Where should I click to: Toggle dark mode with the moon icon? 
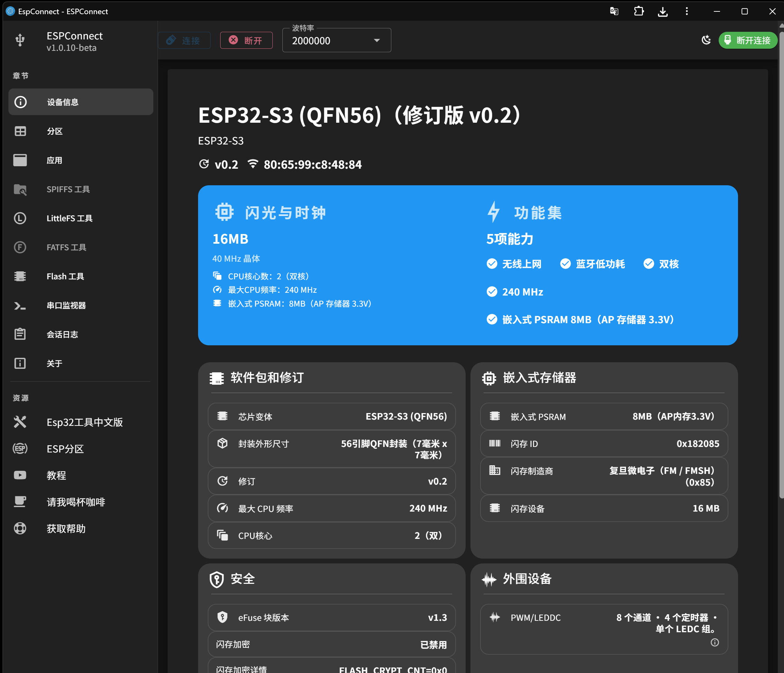pyautogui.click(x=706, y=40)
